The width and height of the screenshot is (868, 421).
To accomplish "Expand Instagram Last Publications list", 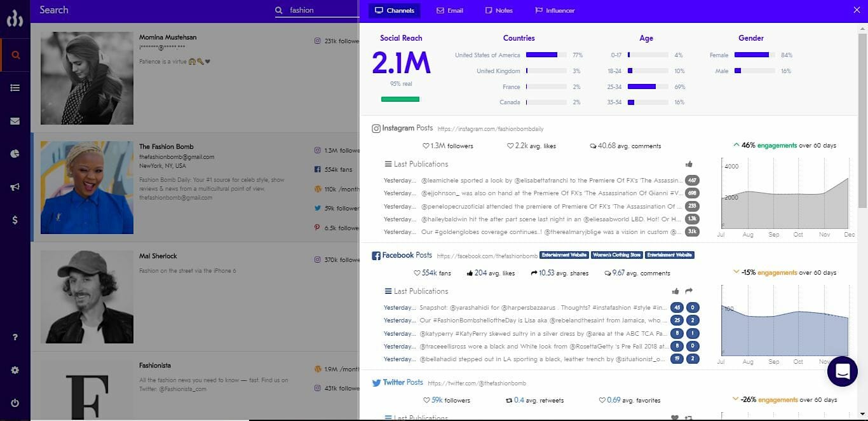I will point(417,164).
